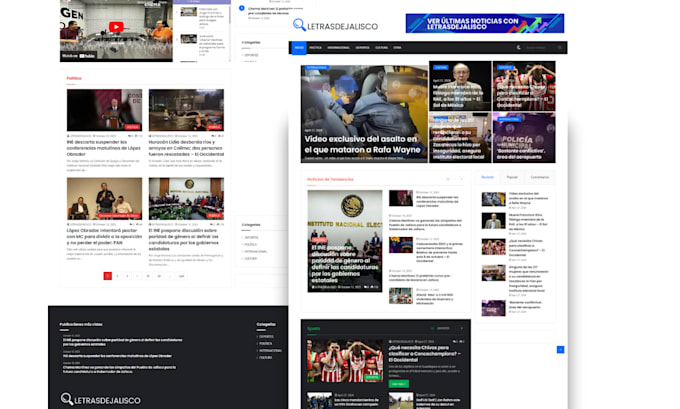Image resolution: width=680 pixels, height=409 pixels.
Task: Click the 'Watch on YouTube' badge
Action: coord(78,56)
